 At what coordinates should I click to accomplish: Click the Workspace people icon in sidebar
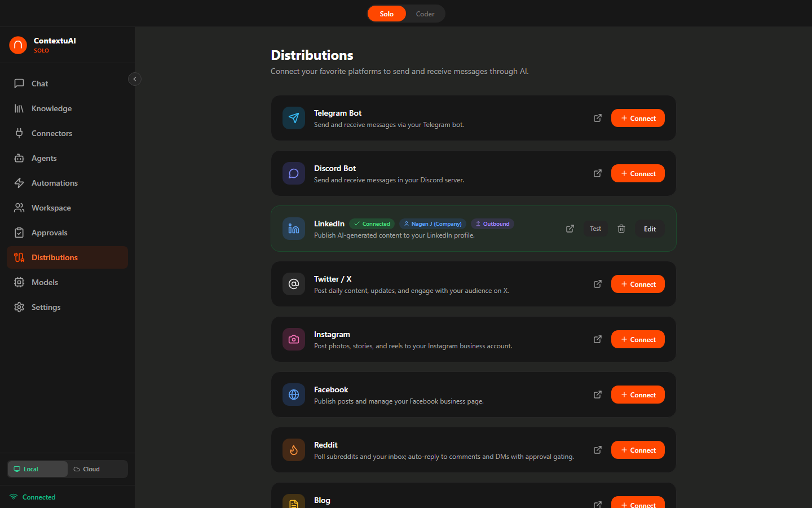[x=19, y=208]
